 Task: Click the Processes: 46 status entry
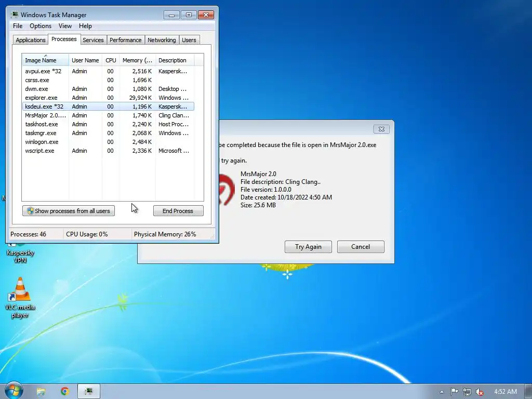[28, 234]
